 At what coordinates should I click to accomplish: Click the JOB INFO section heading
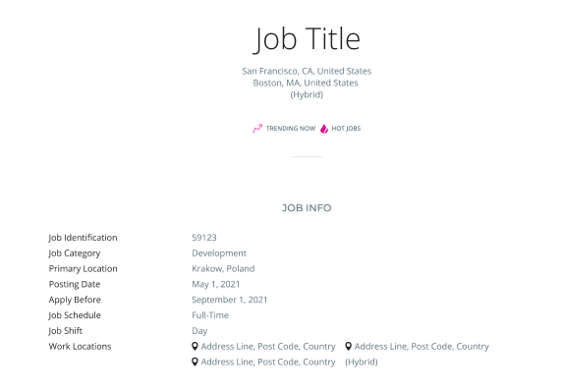point(307,208)
